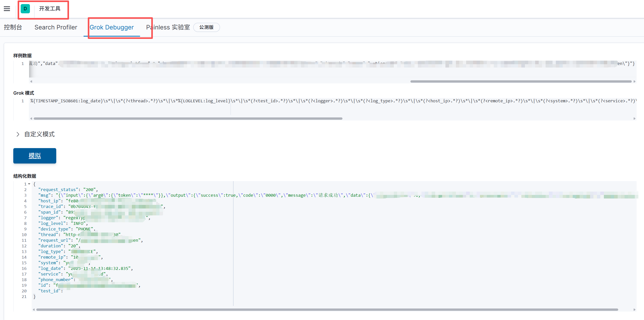Click right scroll arrow under Grok pattern

coord(634,118)
